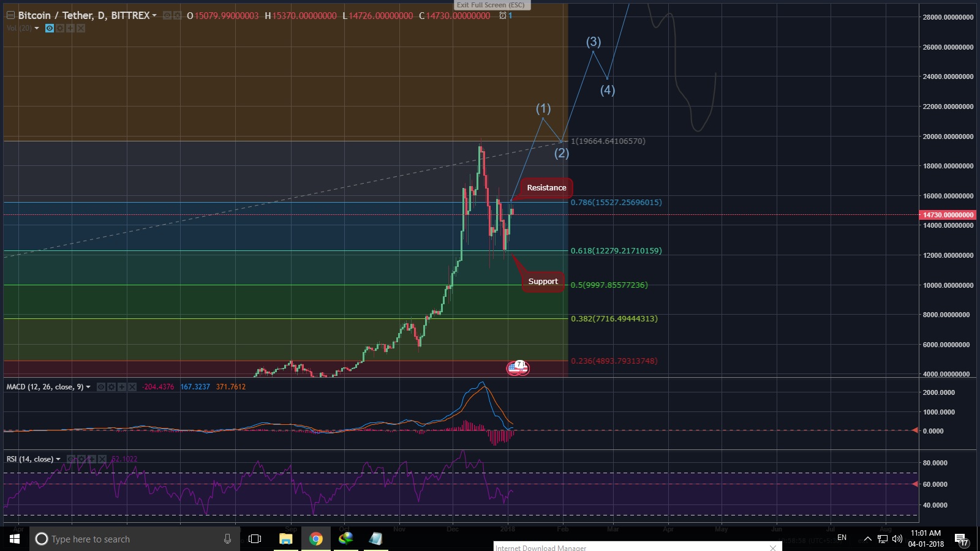
Task: Click the Open price value 15079.99000003
Action: point(227,16)
